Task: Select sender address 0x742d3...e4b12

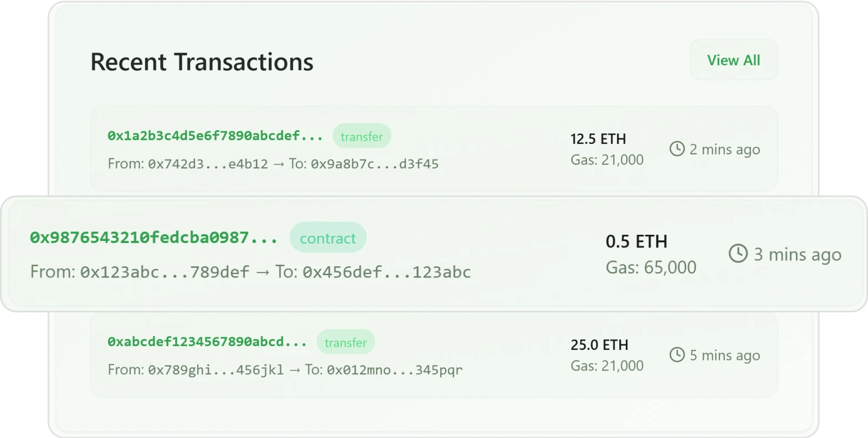Action: coord(208,164)
